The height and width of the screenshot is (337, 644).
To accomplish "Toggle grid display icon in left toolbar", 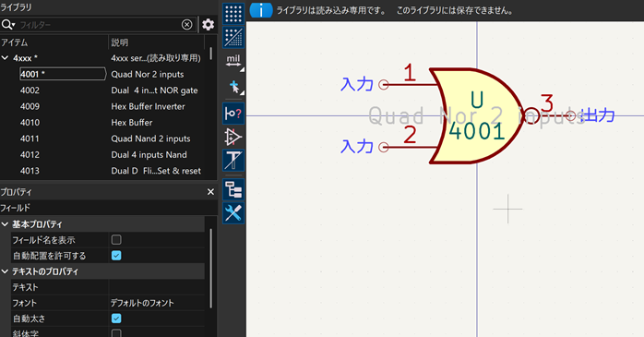I will 233,14.
